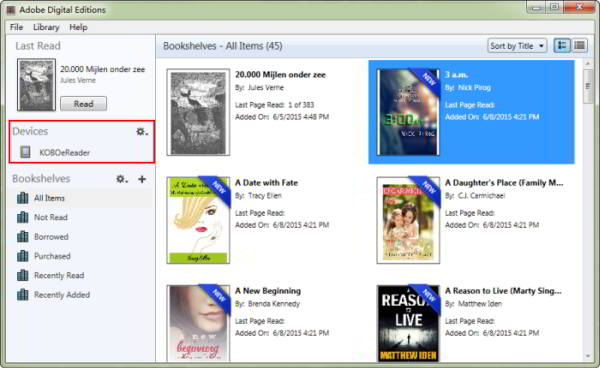Open the Sort by Title dropdown
Screen dimensions: 600x368
(x=517, y=46)
